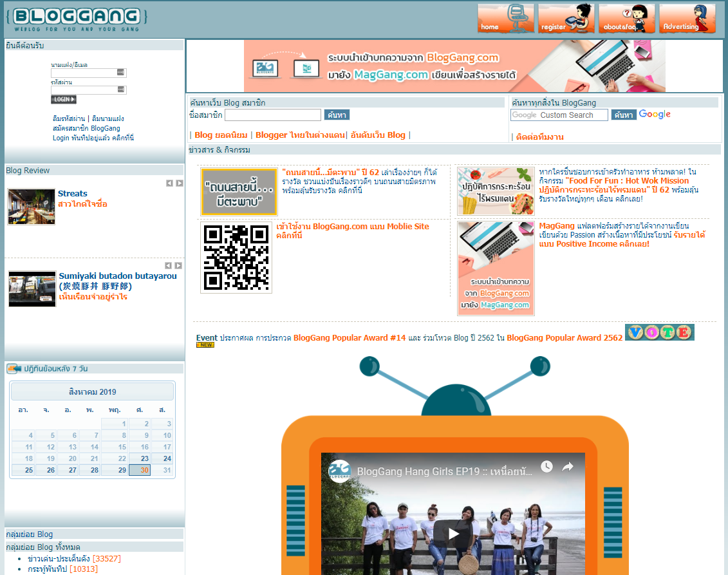Open the สาวไกด์ใจซื่อ author link

(x=82, y=204)
